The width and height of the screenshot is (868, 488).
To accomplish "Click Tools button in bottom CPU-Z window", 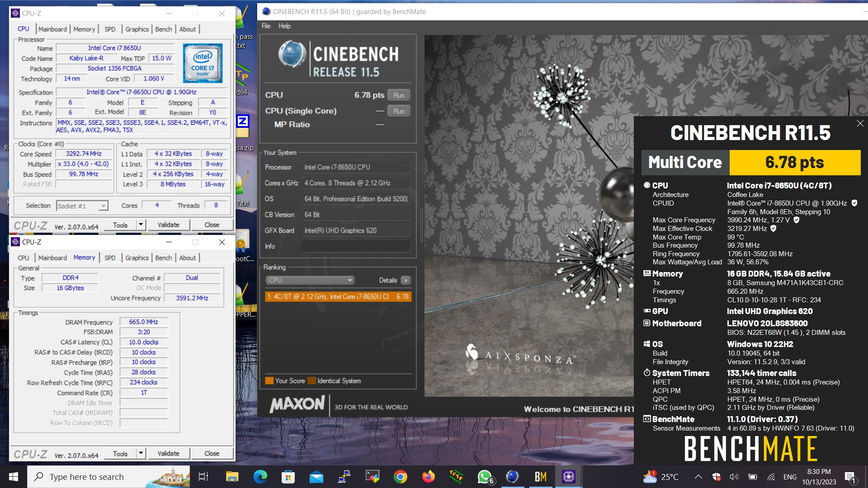I will click(x=120, y=453).
